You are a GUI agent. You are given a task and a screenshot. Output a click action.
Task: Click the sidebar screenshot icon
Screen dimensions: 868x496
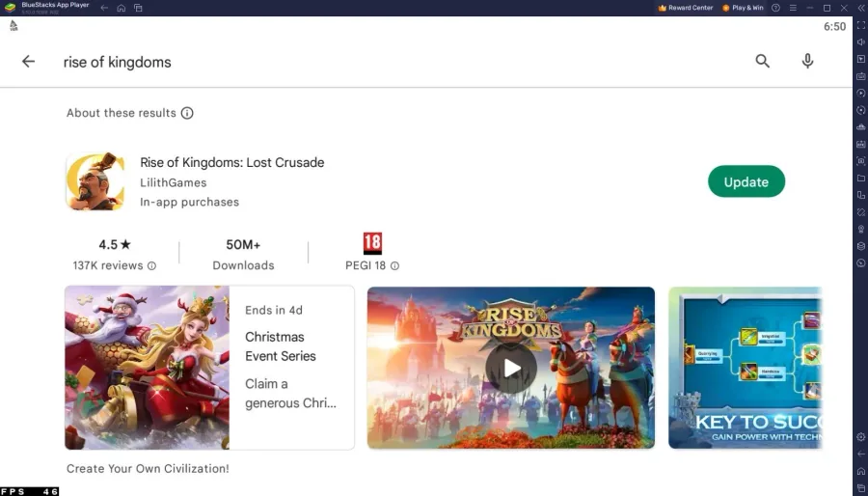861,161
